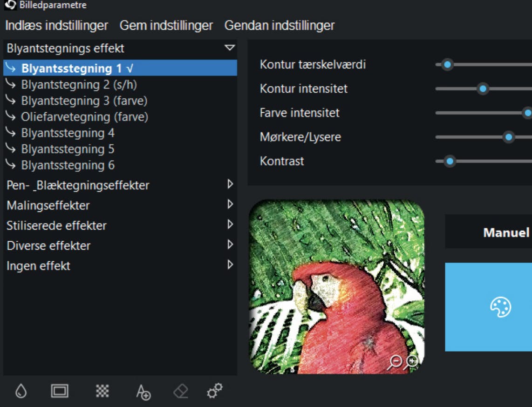Screen dimensions: 532x407
Task: Select the eraser icon
Action: point(180,391)
